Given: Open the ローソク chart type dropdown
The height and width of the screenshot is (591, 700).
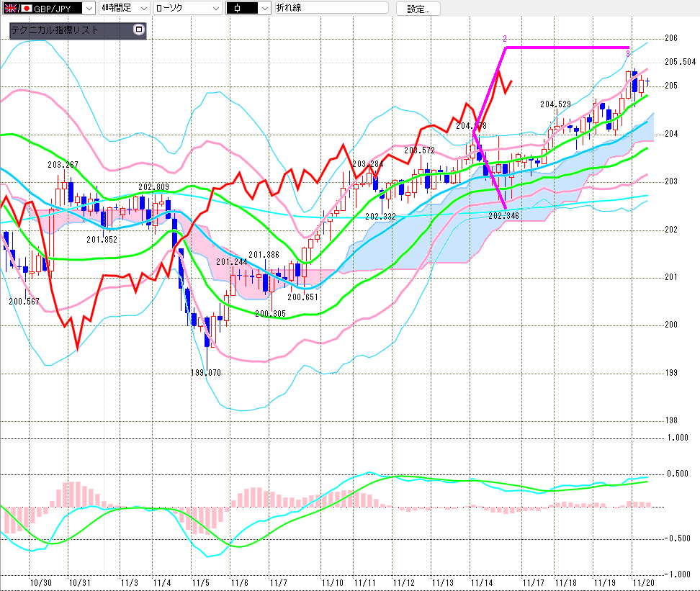Looking at the screenshot, I should coord(215,9).
